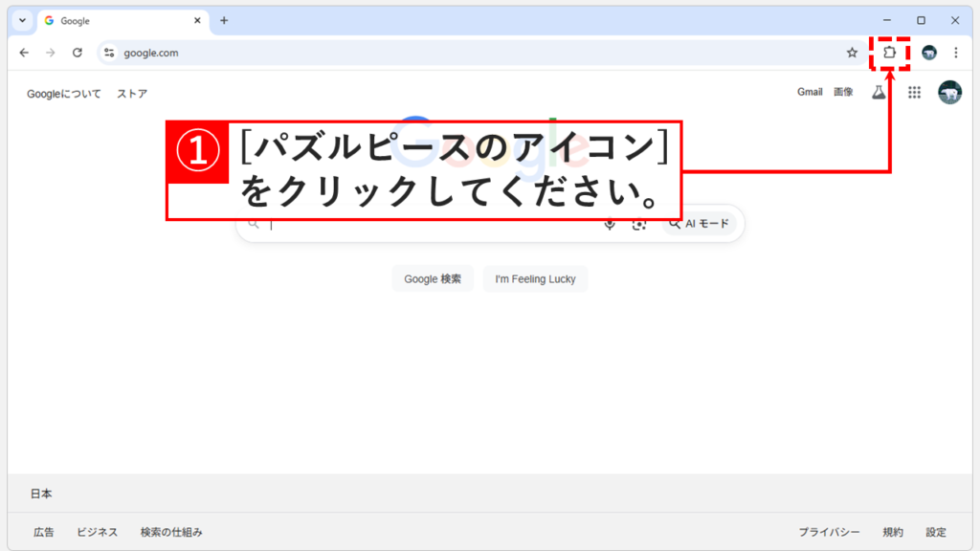The height and width of the screenshot is (551, 980).
Task: Open the Gmail link
Action: pos(810,92)
